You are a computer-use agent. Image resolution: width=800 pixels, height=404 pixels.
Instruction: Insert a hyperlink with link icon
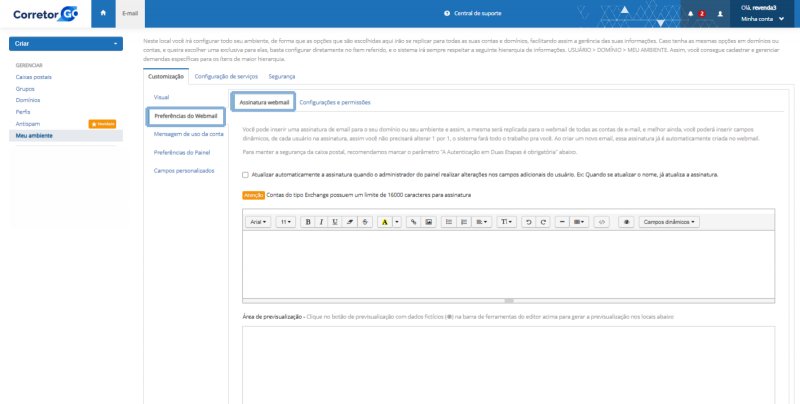(413, 222)
